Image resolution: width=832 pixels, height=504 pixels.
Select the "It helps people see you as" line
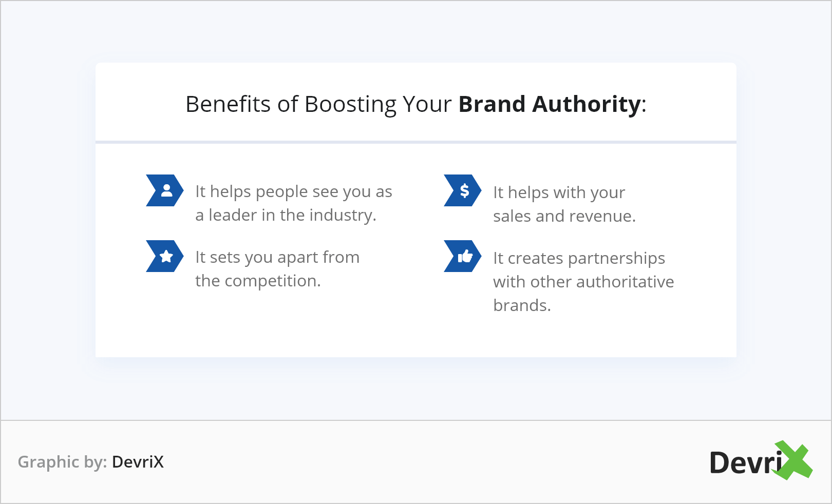[x=293, y=191]
